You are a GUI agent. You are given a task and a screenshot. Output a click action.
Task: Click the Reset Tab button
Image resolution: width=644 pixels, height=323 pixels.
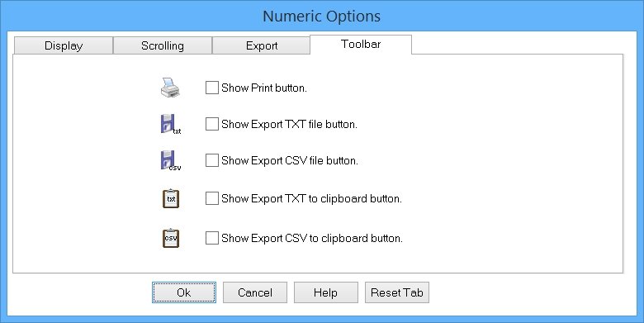(397, 292)
